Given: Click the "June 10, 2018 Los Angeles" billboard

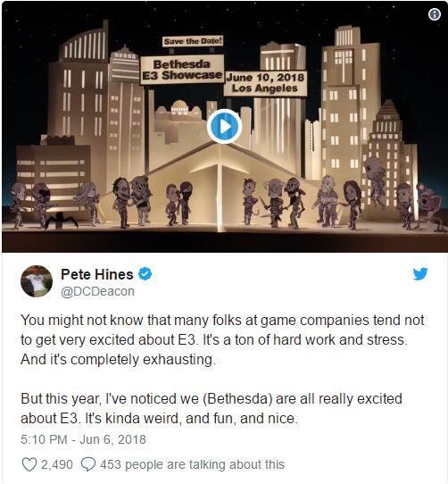Looking at the screenshot, I should [265, 83].
